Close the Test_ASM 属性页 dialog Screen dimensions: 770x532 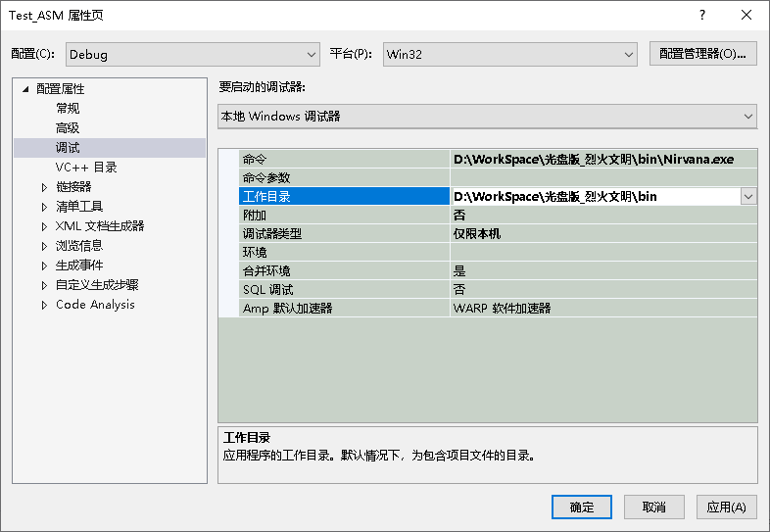(x=746, y=16)
